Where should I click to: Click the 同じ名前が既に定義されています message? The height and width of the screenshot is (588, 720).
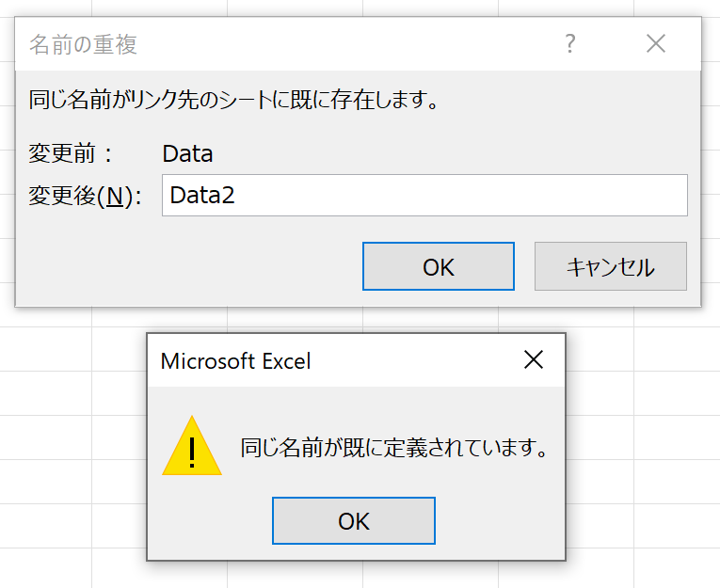(x=395, y=447)
